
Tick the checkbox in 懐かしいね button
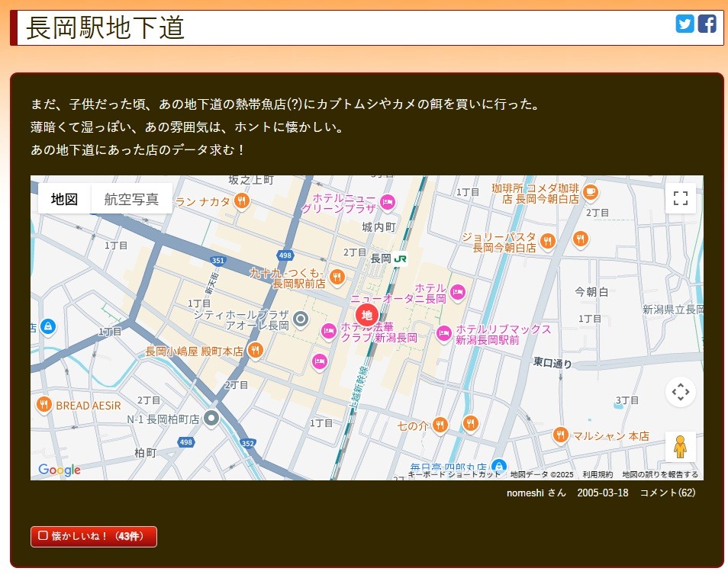tap(43, 535)
